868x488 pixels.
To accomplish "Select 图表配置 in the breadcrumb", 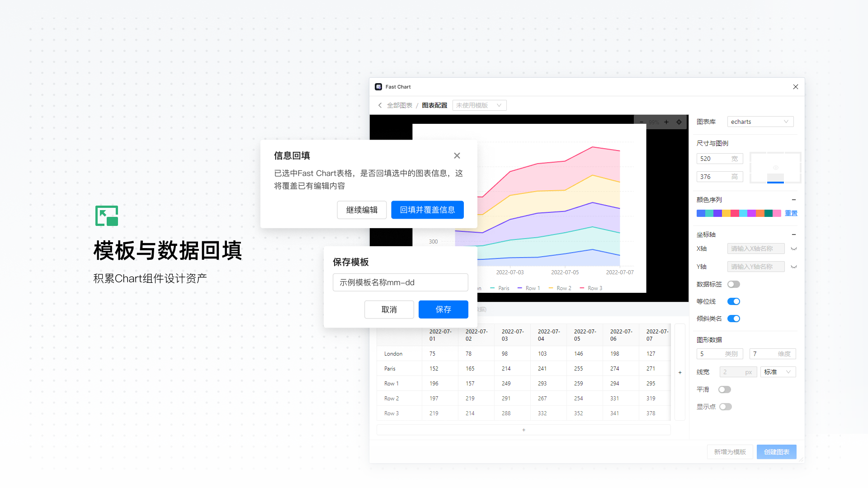I will pos(434,105).
